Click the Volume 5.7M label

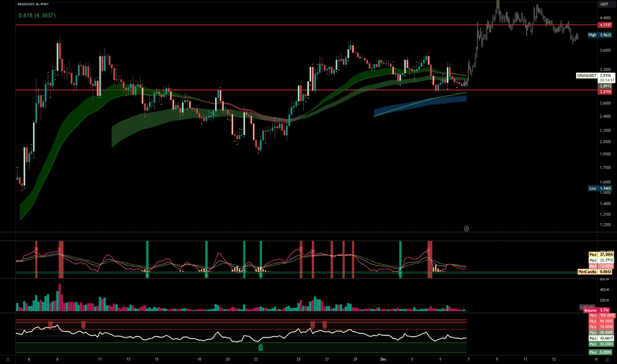[x=597, y=310]
